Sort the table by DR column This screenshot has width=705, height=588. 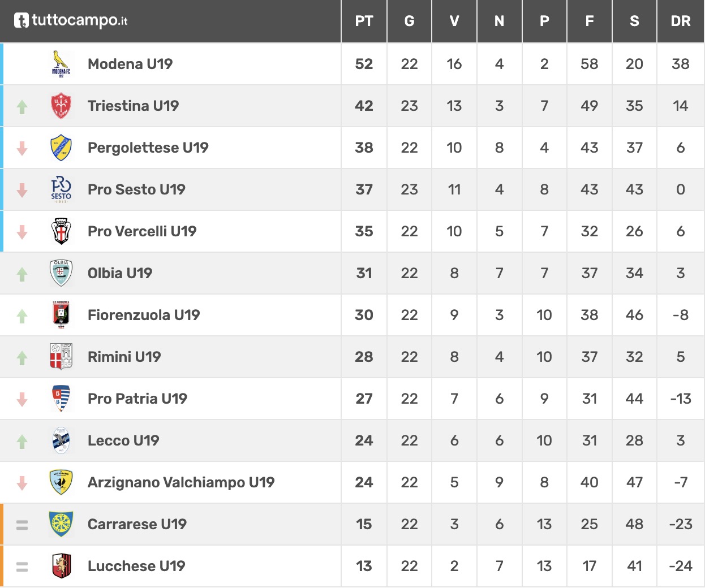pos(680,21)
